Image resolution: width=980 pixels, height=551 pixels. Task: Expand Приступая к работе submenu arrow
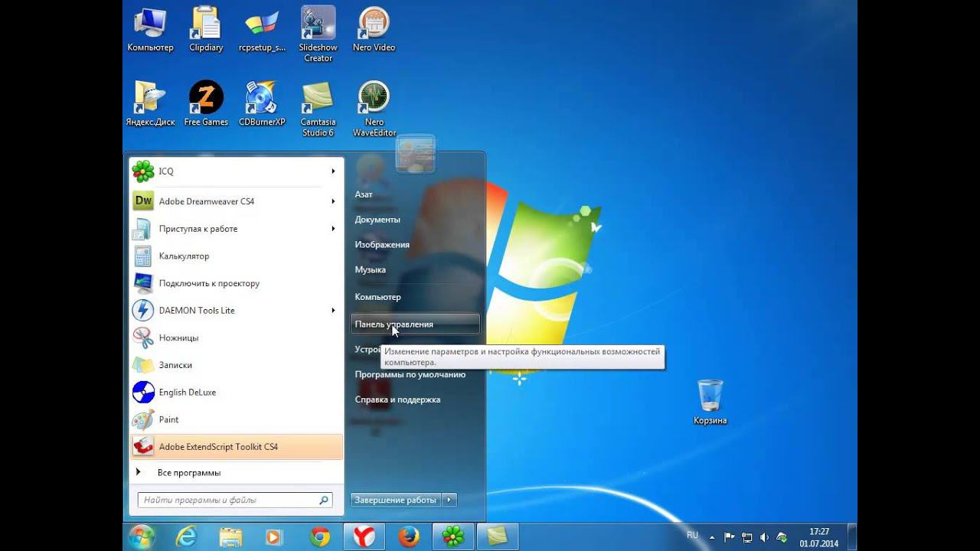(333, 229)
